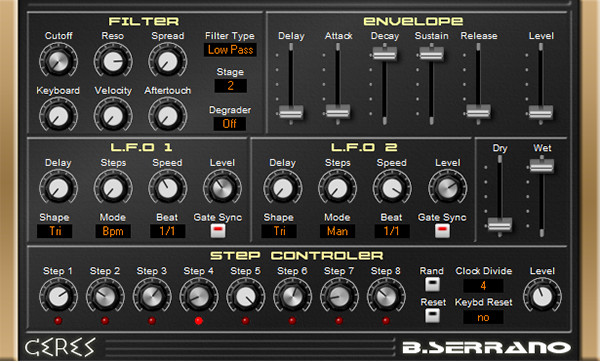Click the red LED under Step 2
Screen dimensions: 600x362
(105, 321)
